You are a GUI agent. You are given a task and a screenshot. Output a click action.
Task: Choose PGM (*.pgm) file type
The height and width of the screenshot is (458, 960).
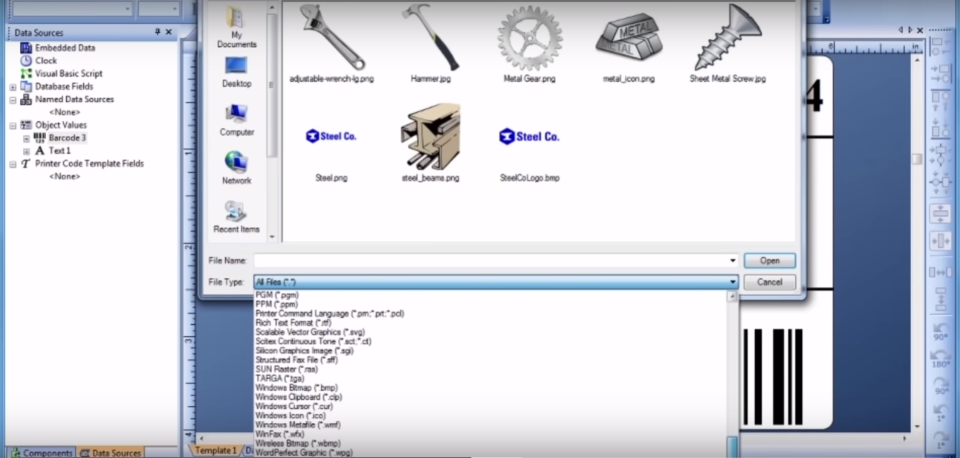[x=277, y=295]
